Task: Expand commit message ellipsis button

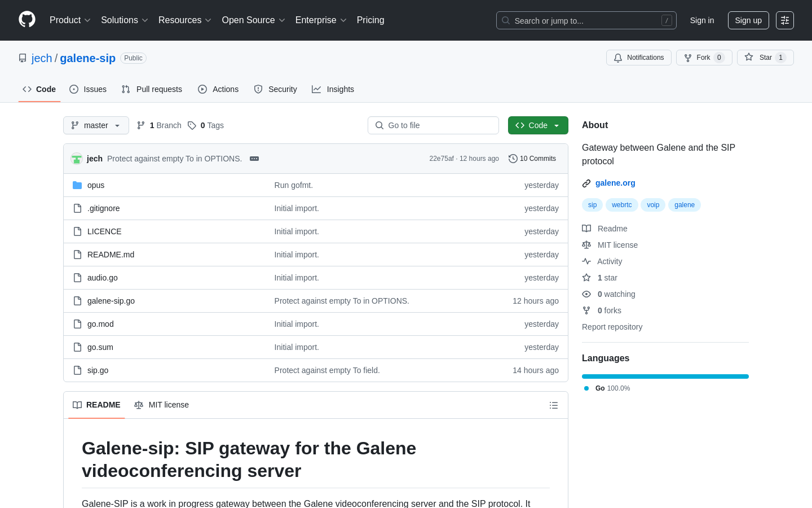Action: pyautogui.click(x=254, y=159)
